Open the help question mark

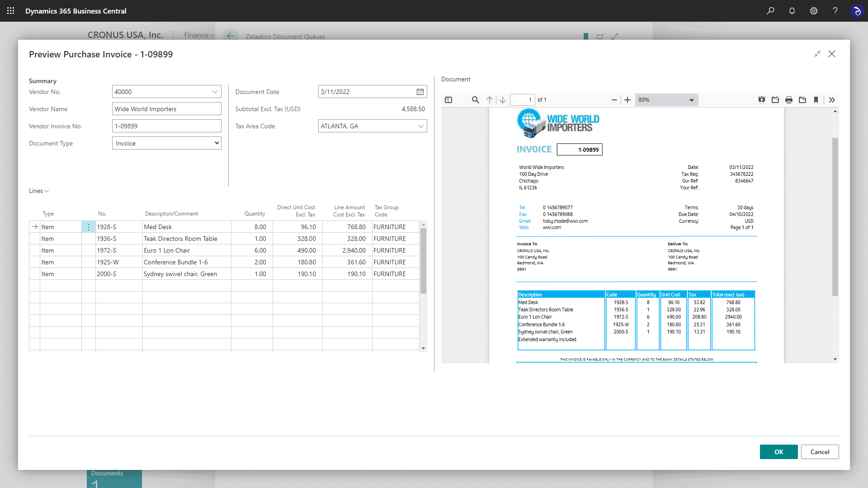pos(835,11)
